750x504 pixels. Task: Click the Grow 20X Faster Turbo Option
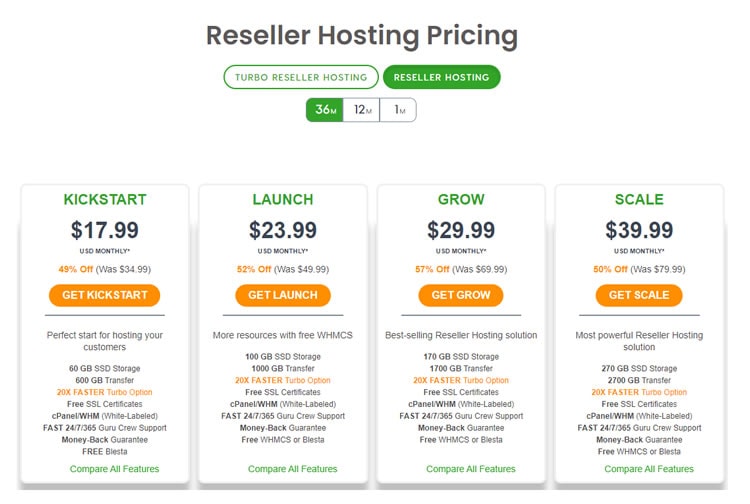pos(461,380)
